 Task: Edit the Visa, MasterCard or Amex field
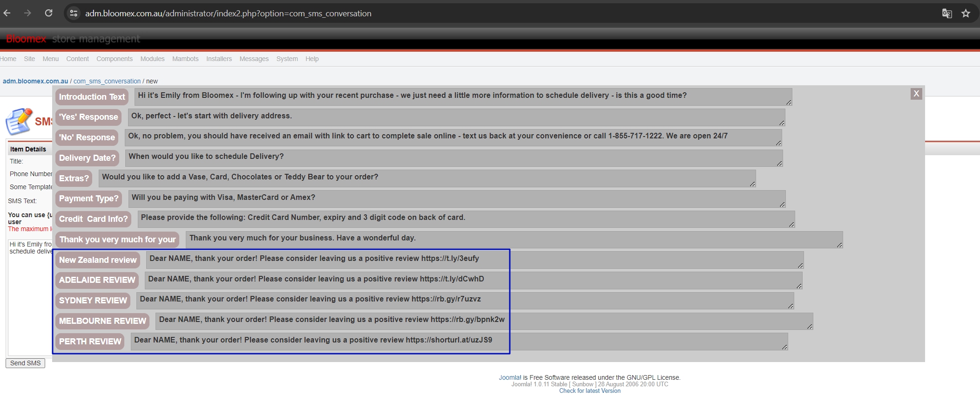click(457, 199)
